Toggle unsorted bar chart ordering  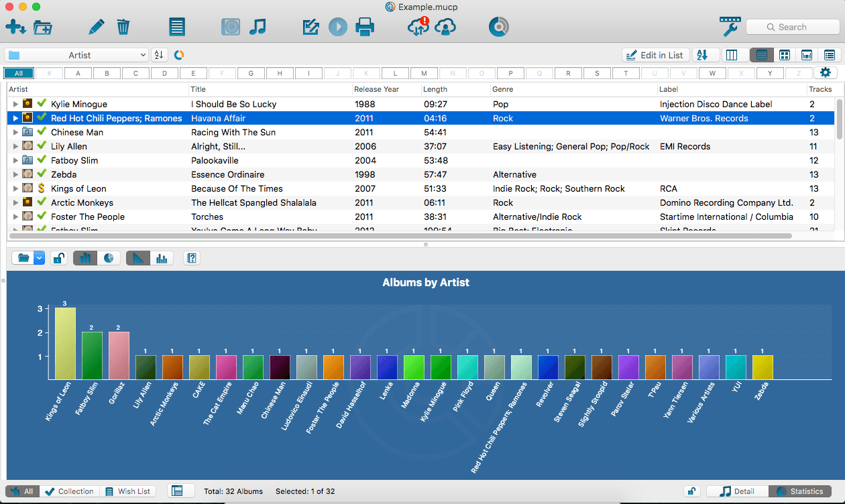[x=162, y=258]
